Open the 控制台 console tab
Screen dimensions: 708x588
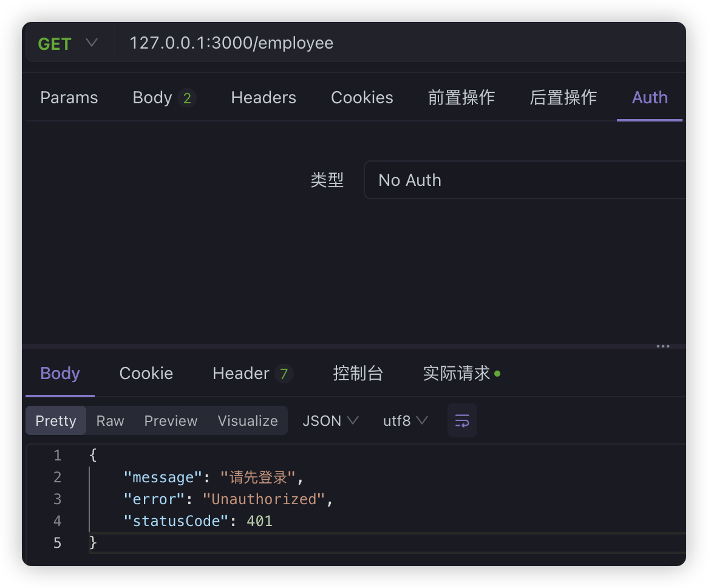[x=358, y=373]
